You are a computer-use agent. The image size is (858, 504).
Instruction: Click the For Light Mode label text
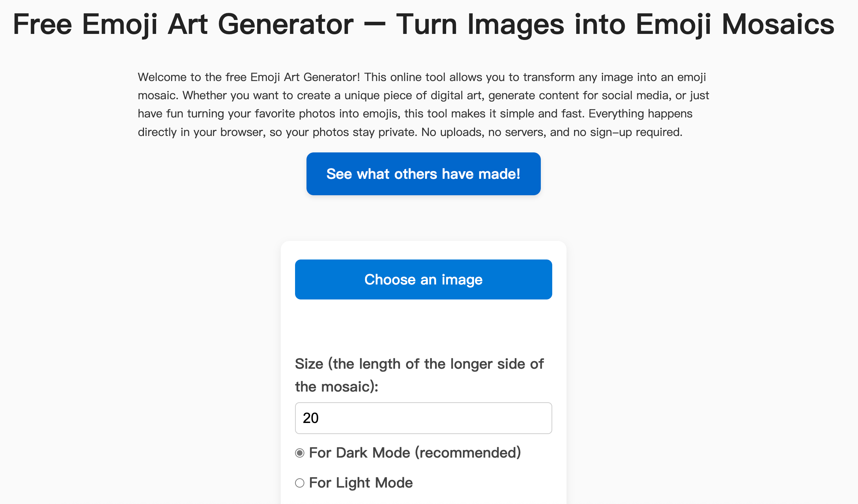(x=361, y=483)
